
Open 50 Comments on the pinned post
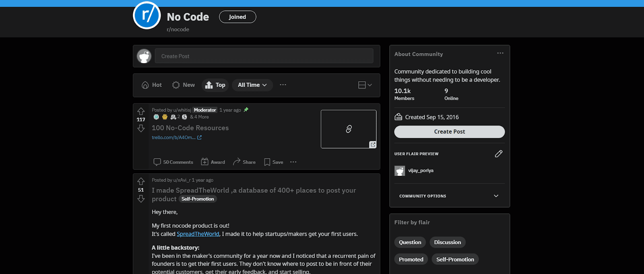[x=173, y=162]
